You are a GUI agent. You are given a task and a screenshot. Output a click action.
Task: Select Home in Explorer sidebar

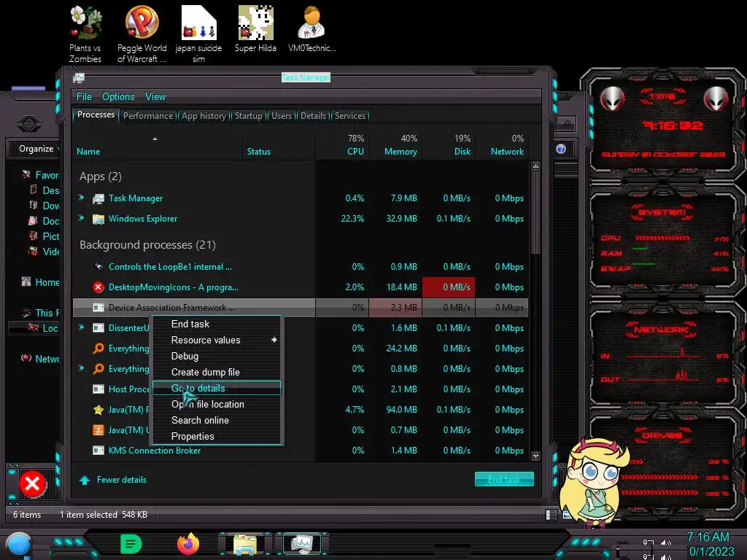(41, 282)
